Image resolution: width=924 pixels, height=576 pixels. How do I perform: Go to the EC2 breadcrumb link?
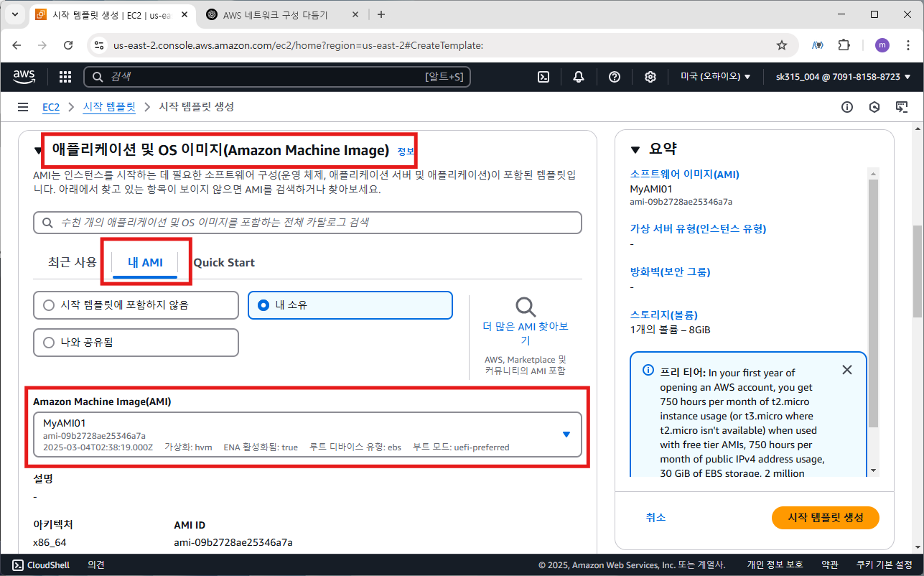click(x=50, y=107)
